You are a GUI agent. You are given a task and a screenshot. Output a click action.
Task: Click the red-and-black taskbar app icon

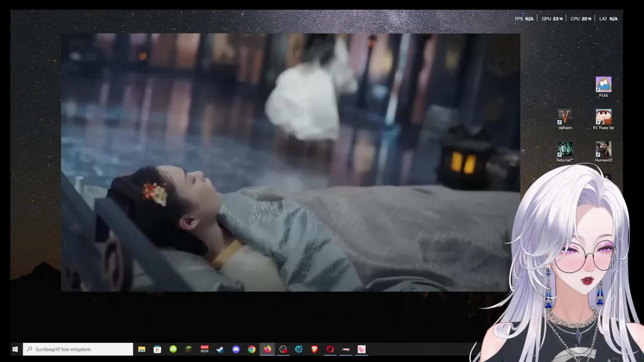tap(204, 349)
